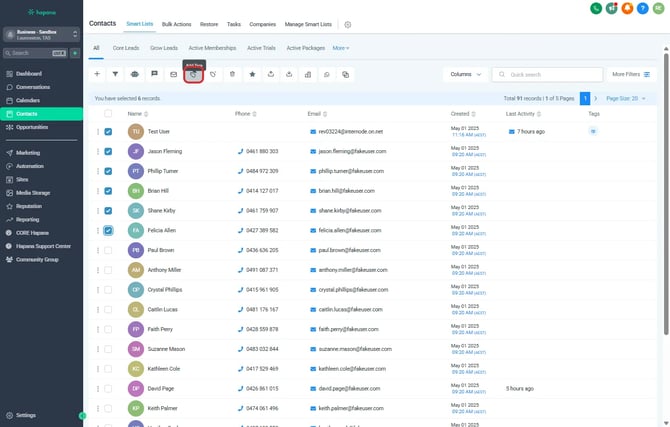Select Paul Brown's row checkbox

pos(108,250)
